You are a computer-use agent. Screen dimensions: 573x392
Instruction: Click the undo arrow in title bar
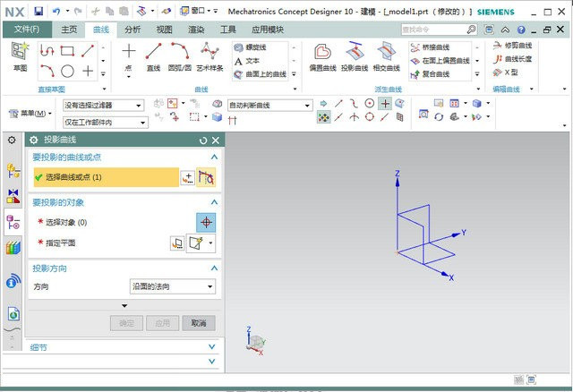point(56,12)
